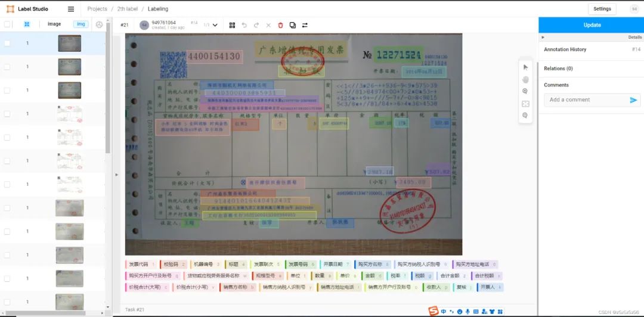Open the first invoice thumbnail in the task list
The image size is (644, 317).
(69, 43)
